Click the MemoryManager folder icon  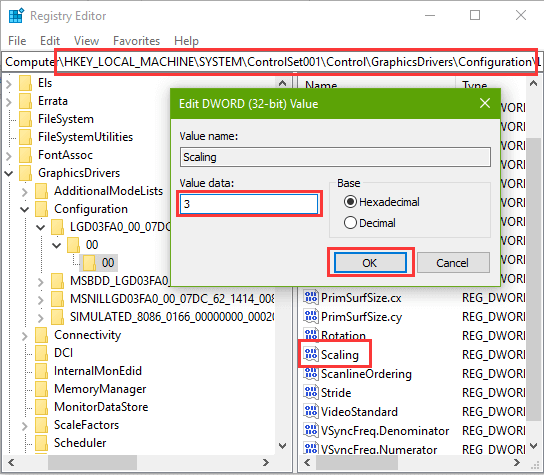(x=42, y=389)
